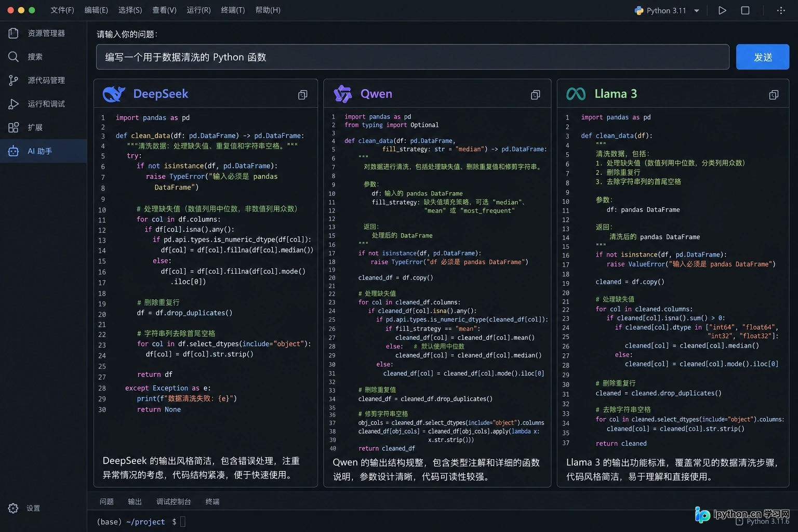Click the DeepSeek summary paragraph
The image size is (798, 532).
point(201,468)
